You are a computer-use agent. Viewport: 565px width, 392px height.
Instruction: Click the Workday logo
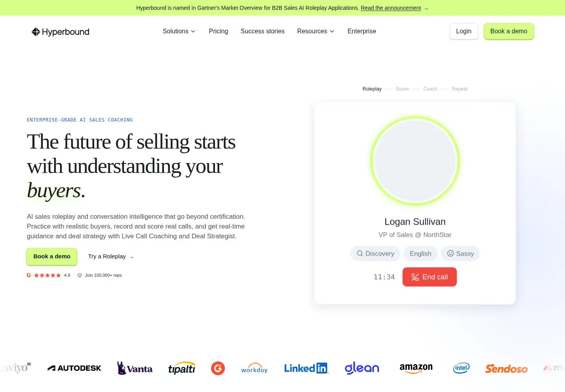click(x=255, y=368)
